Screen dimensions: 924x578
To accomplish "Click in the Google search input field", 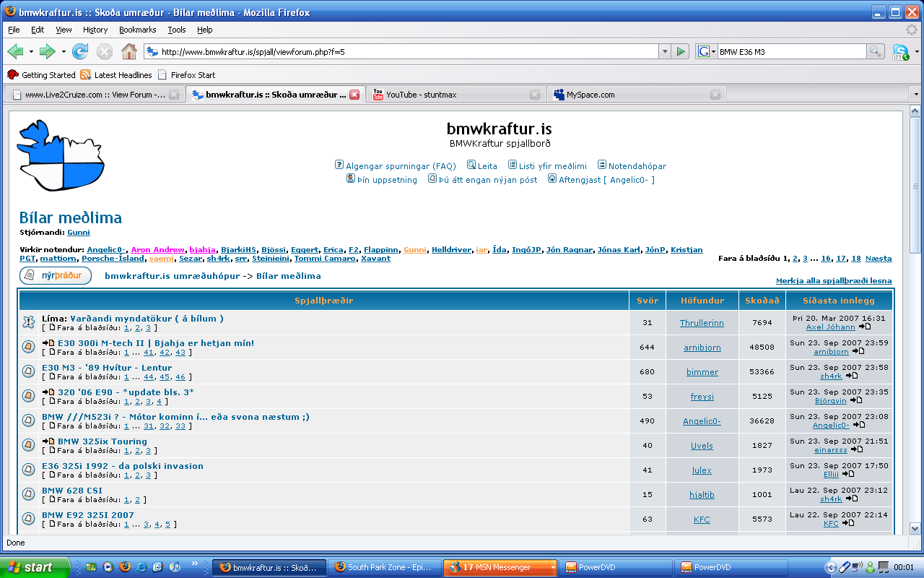I will (790, 51).
